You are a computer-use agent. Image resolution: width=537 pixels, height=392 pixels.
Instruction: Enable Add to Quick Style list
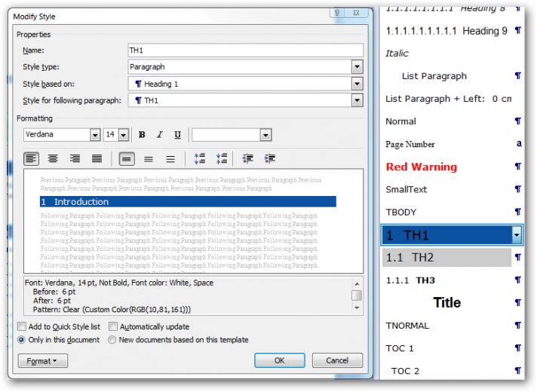(22, 326)
